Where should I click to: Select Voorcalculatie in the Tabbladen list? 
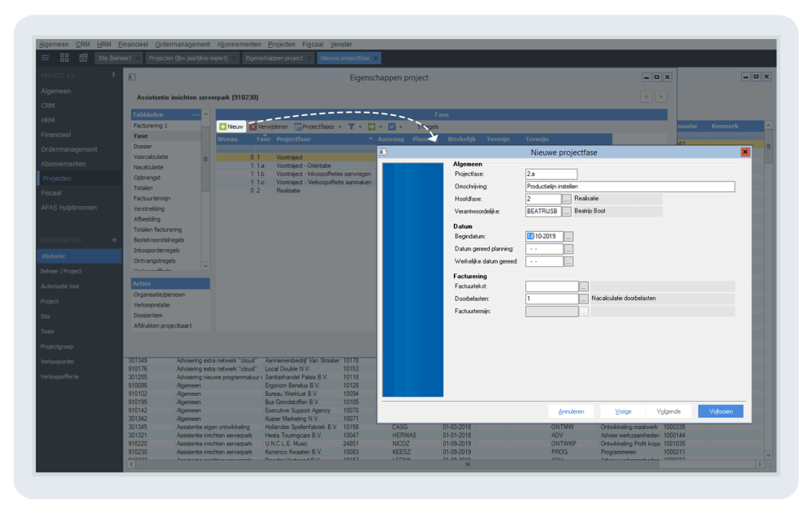coord(151,157)
